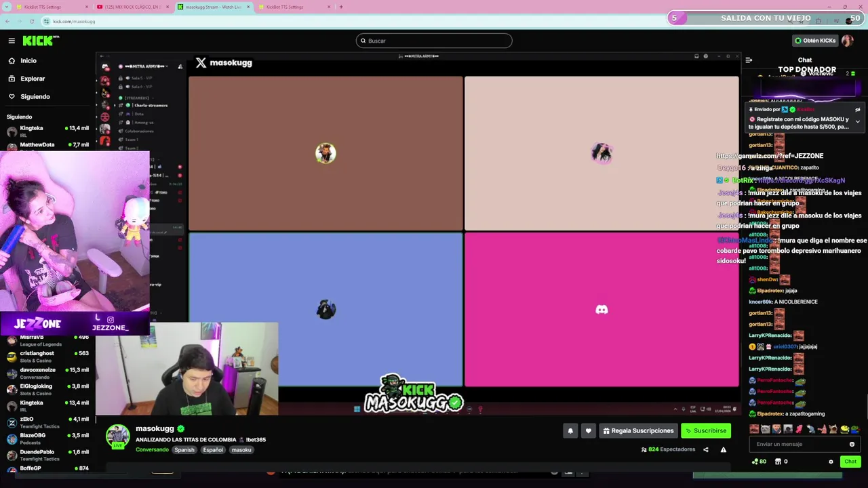This screenshot has height=488, width=868.
Task: Open daveoxeneize channel in sidebar
Action: pyautogui.click(x=46, y=373)
